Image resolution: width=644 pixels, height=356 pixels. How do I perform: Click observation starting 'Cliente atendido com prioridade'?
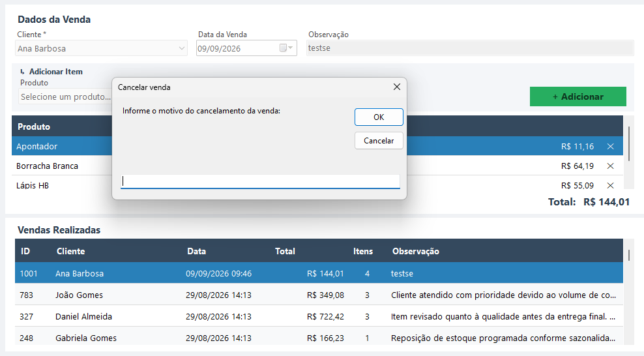(x=504, y=295)
